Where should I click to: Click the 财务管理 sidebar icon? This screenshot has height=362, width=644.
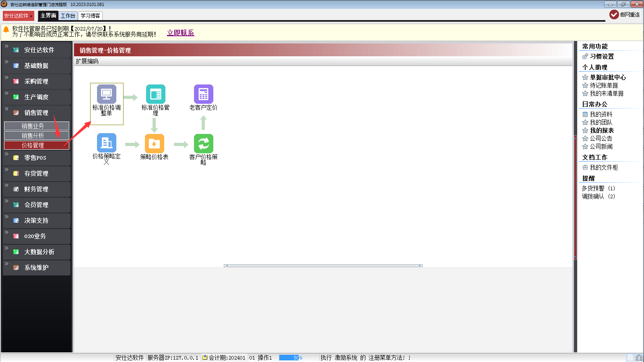point(16,189)
